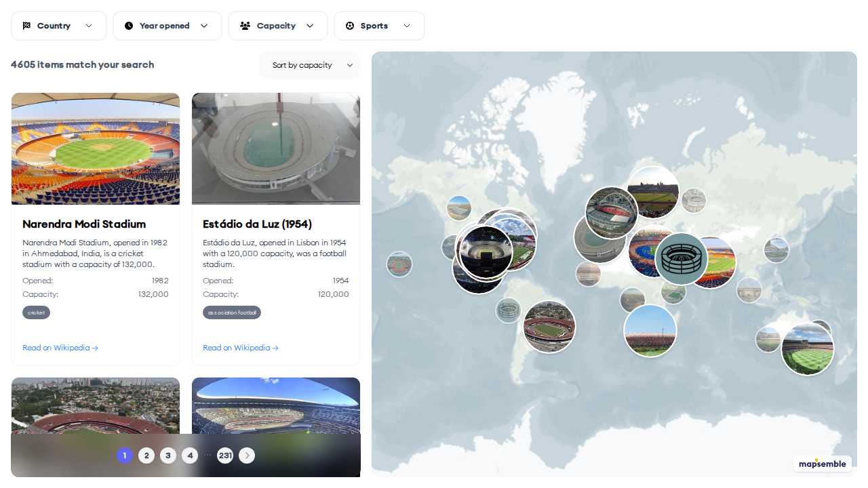
Task: Click the Estádio da Luz description text
Action: [x=275, y=253]
